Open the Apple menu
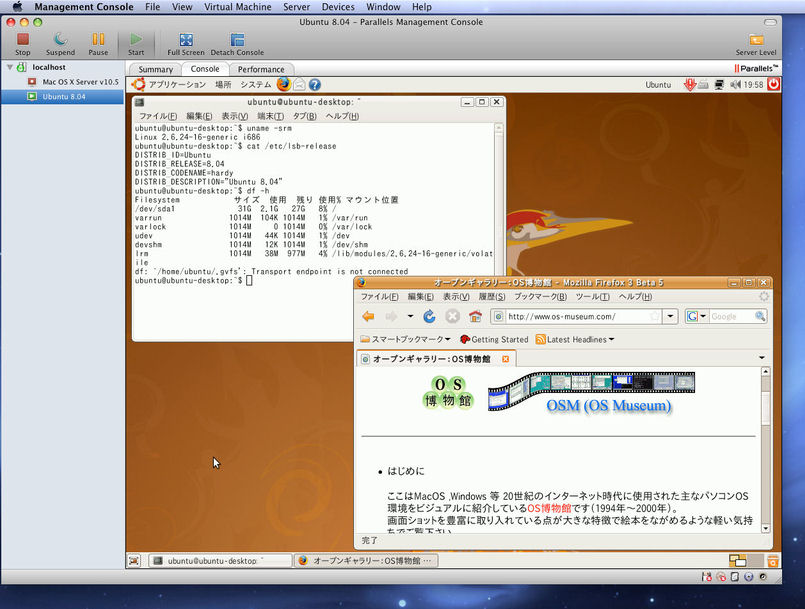Image resolution: width=805 pixels, height=609 pixels. click(x=17, y=7)
